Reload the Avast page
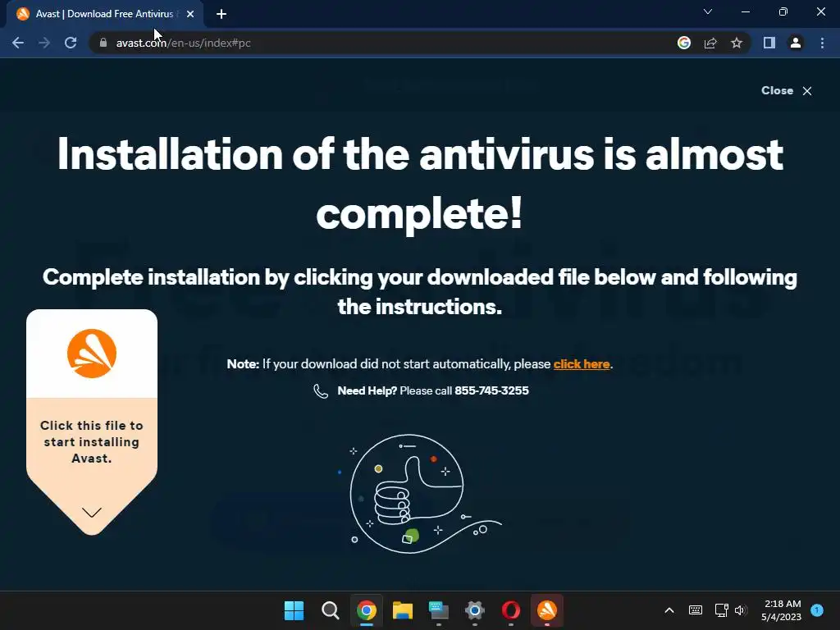Screen dimensions: 840x630 coord(71,43)
